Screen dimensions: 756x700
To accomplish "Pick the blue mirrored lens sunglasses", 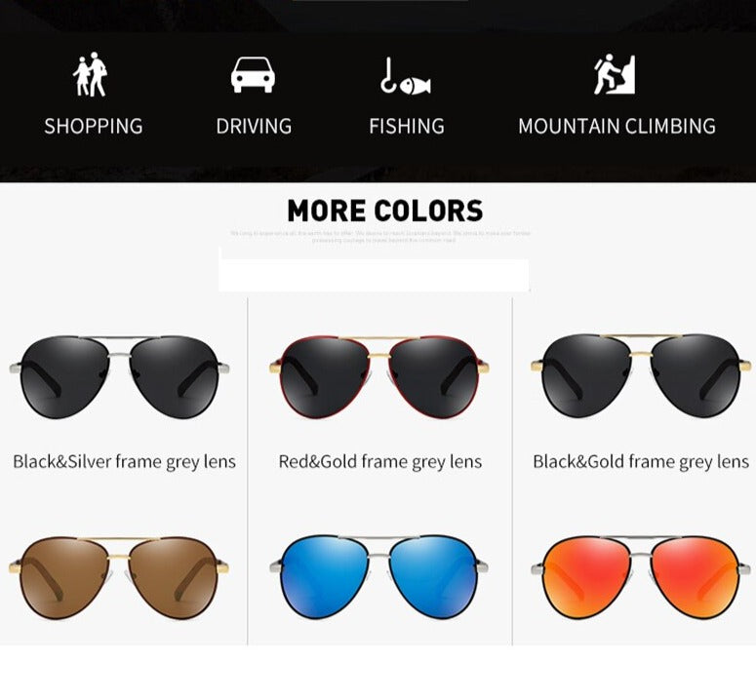I will point(378,576).
